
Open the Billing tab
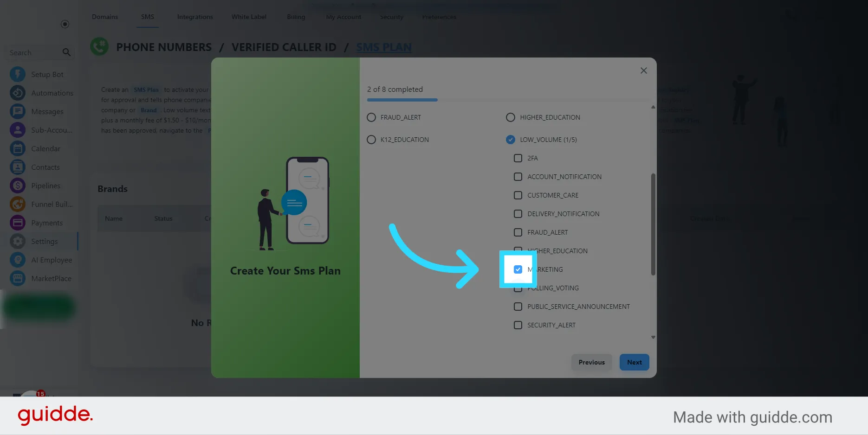pyautogui.click(x=296, y=17)
